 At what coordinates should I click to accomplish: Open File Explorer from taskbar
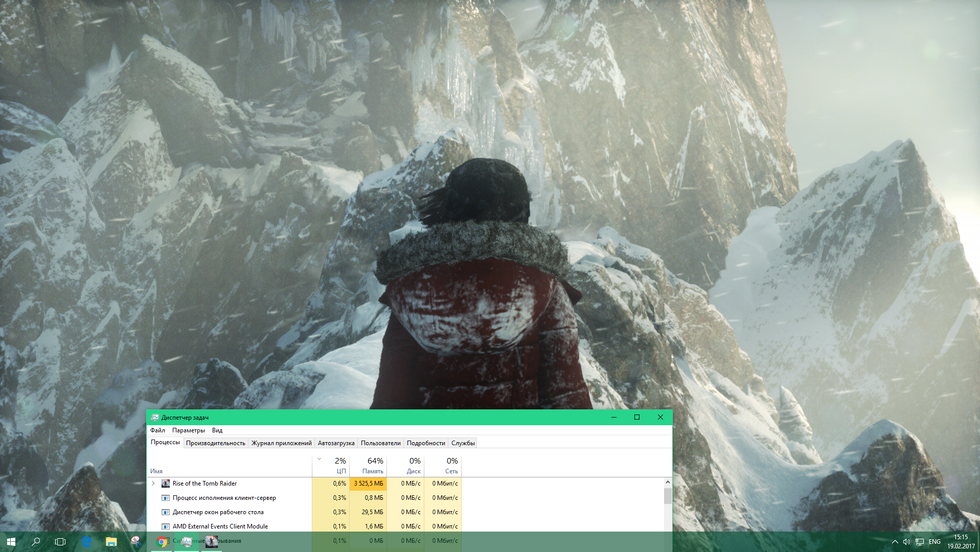coord(111,542)
